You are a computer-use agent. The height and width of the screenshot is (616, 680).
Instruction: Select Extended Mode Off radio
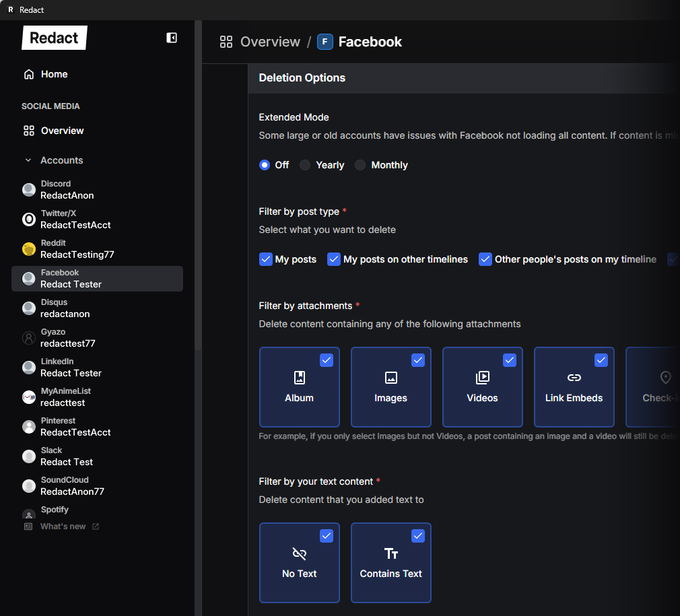pyautogui.click(x=264, y=165)
